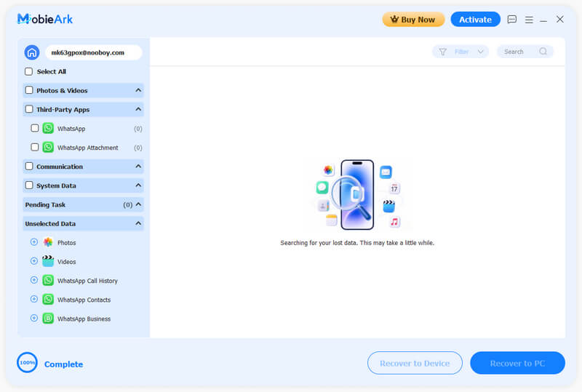This screenshot has width=582, height=392.
Task: Click the Unselected Data header label
Action: coord(50,223)
